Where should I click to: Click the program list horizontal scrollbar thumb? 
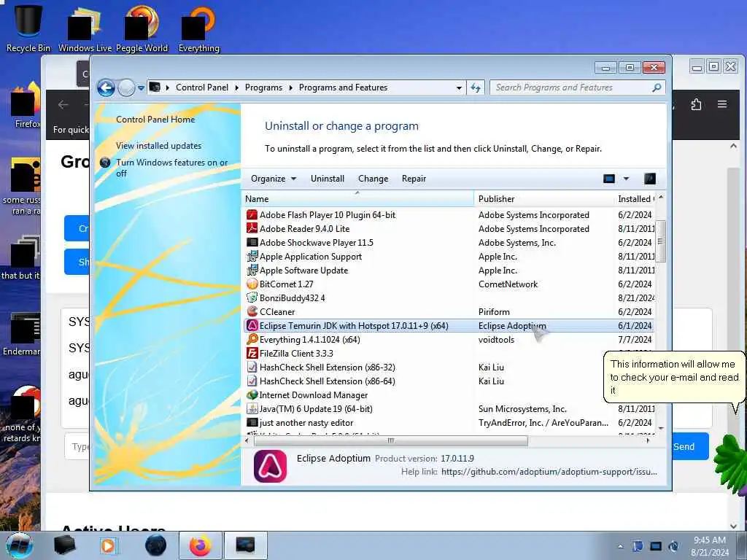coord(391,441)
